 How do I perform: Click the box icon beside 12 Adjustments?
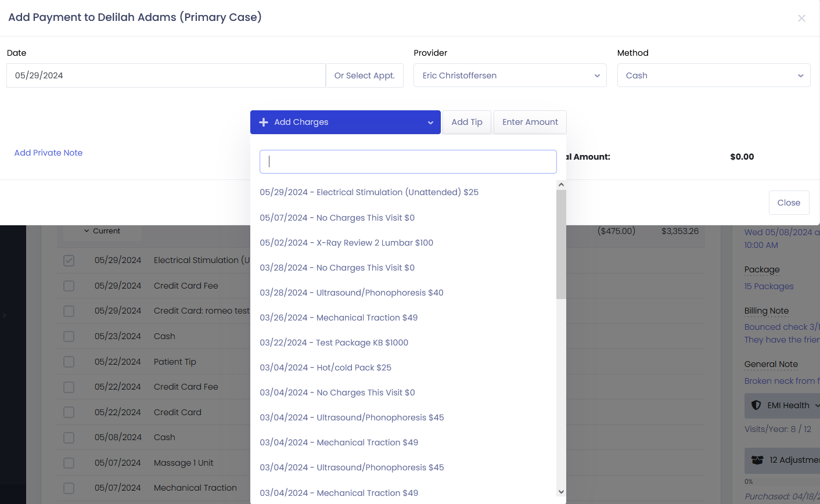757,460
